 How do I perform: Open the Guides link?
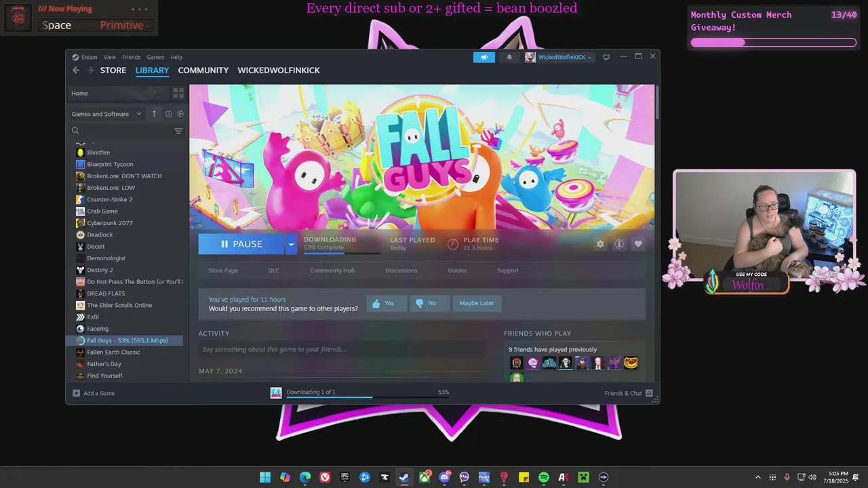(457, 270)
